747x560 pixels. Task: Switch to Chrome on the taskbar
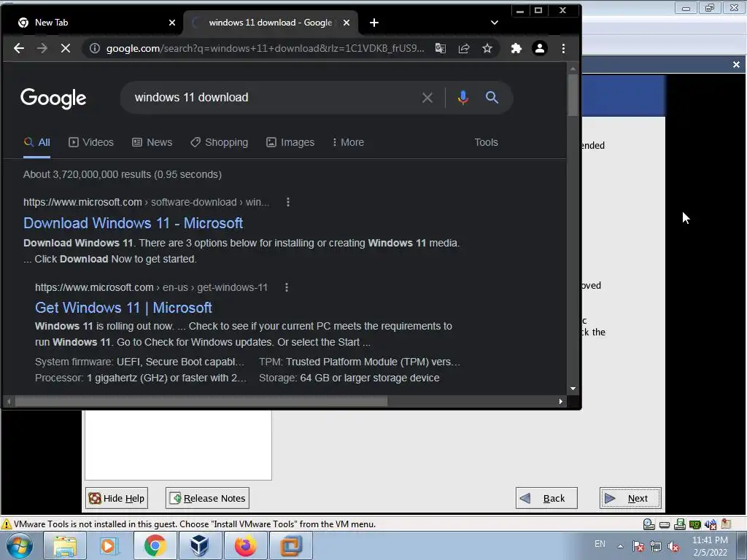(x=155, y=545)
